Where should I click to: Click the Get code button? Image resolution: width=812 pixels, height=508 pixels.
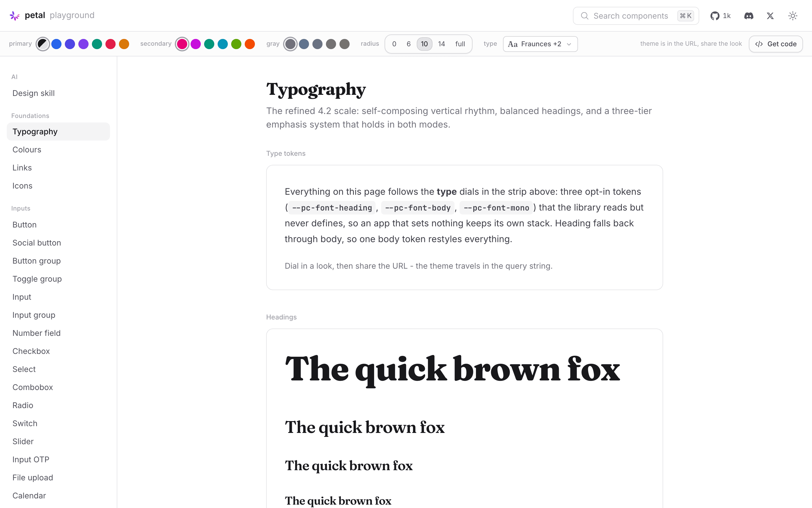pyautogui.click(x=776, y=44)
